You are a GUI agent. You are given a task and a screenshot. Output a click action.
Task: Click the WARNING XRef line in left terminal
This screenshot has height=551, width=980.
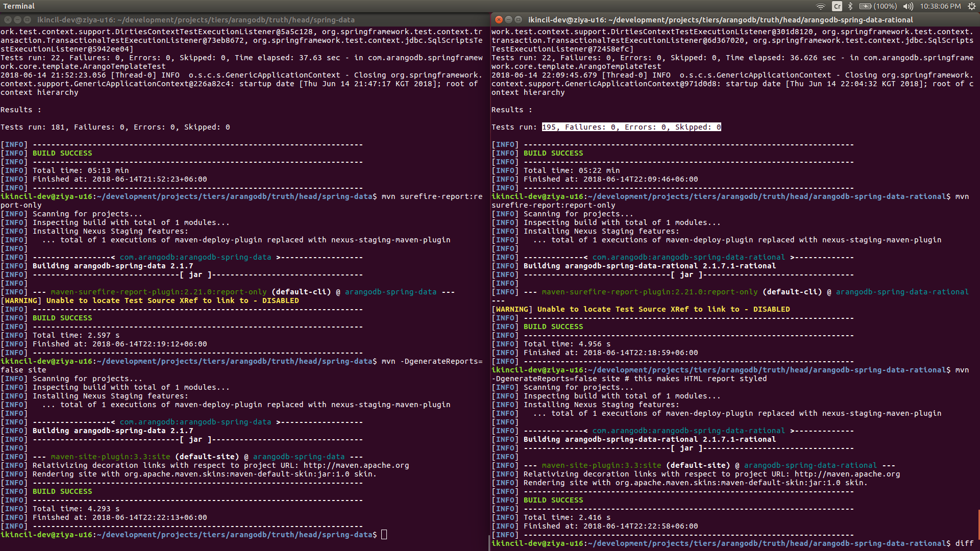(x=150, y=300)
